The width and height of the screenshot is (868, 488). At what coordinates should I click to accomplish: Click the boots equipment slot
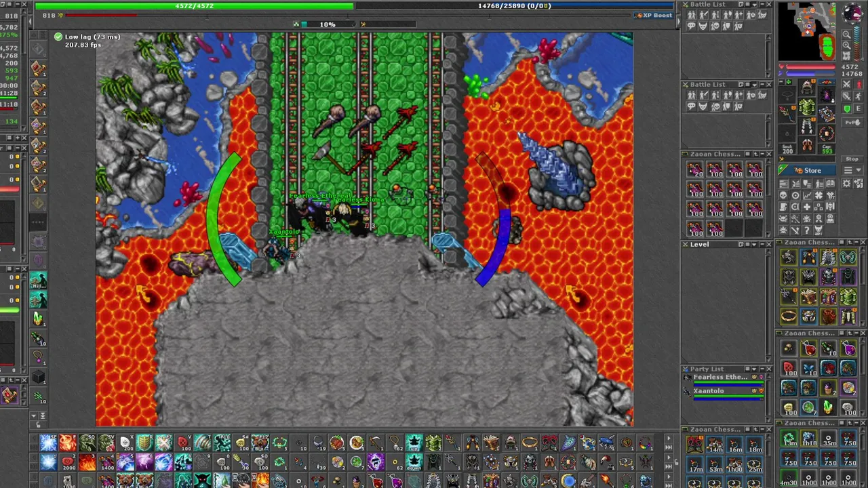coord(807,144)
